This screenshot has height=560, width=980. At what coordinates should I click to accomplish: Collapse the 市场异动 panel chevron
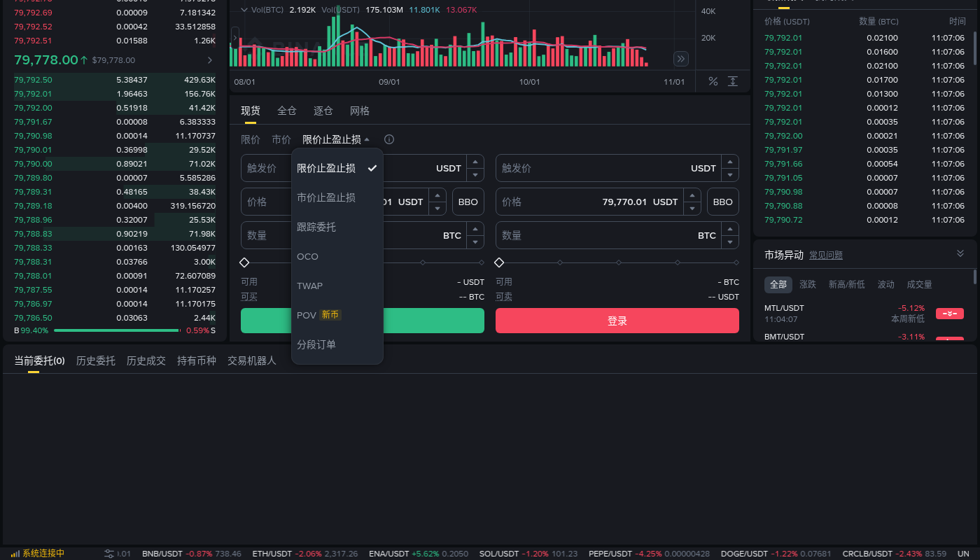[960, 253]
